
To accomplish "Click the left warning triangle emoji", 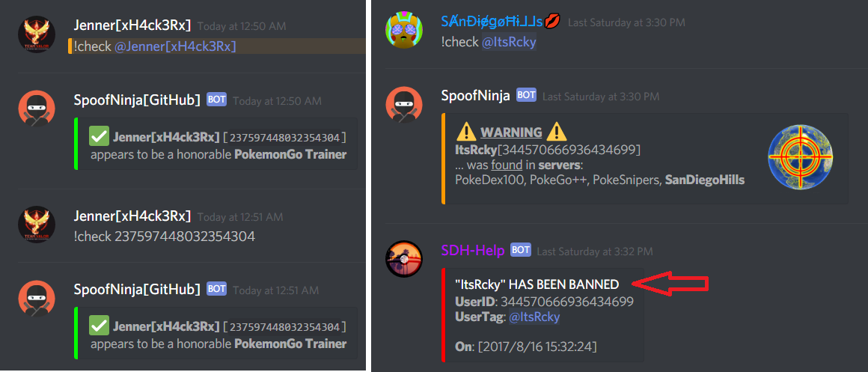I will 467,132.
